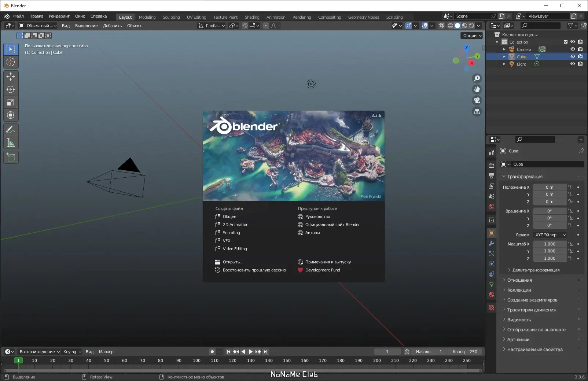The image size is (588, 381).
Task: Open the Particles properties tab
Action: click(x=492, y=254)
